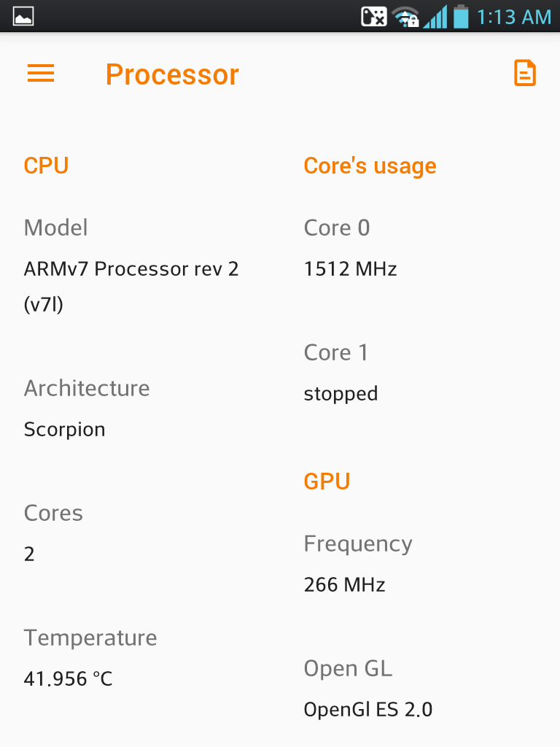Screen dimensions: 560x747
Task: Tap the Scorpion architecture value
Action: [x=64, y=429]
